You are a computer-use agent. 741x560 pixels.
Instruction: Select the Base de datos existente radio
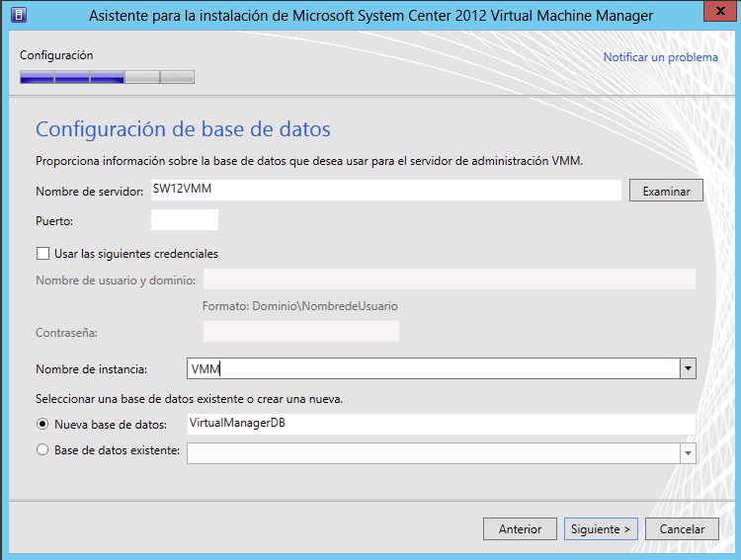coord(42,450)
